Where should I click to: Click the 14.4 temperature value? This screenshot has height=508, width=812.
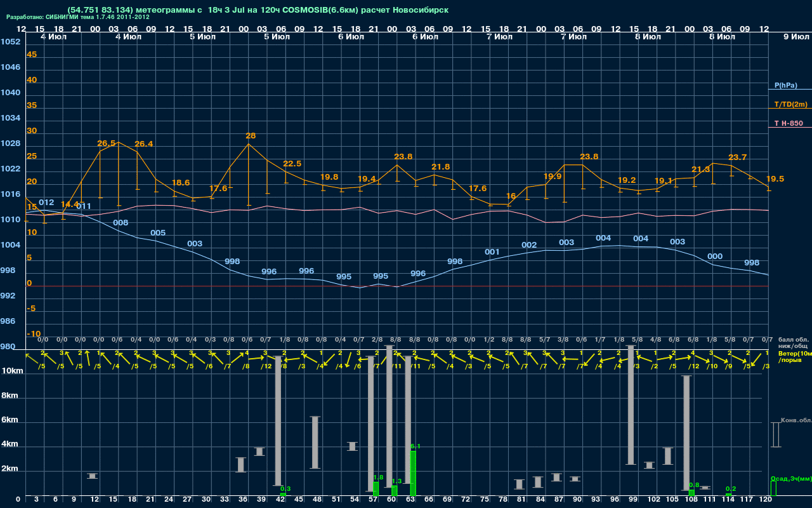pyautogui.click(x=70, y=204)
